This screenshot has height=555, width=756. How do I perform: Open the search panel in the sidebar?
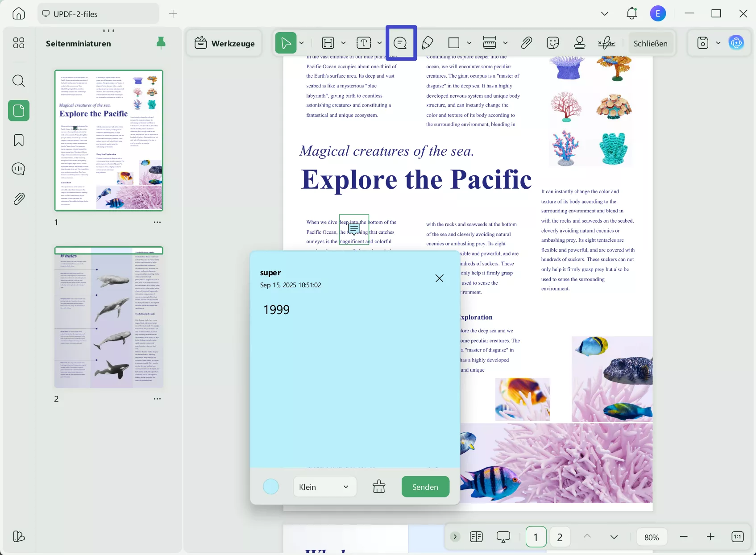18,81
